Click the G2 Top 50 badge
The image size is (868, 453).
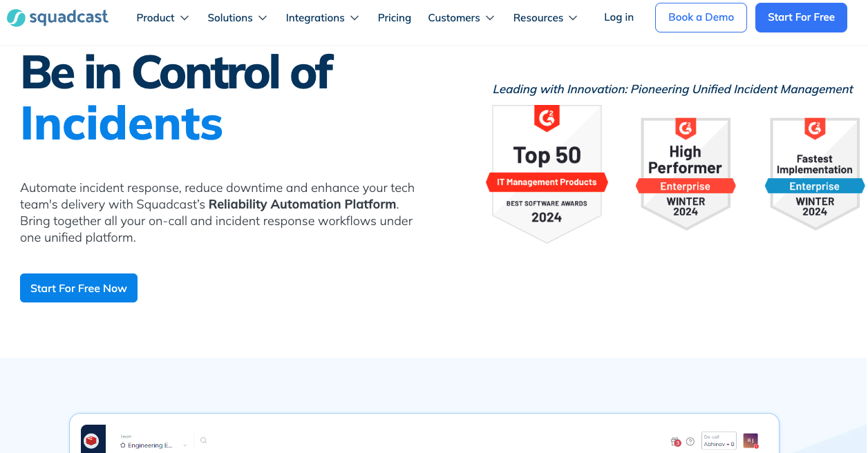(547, 173)
